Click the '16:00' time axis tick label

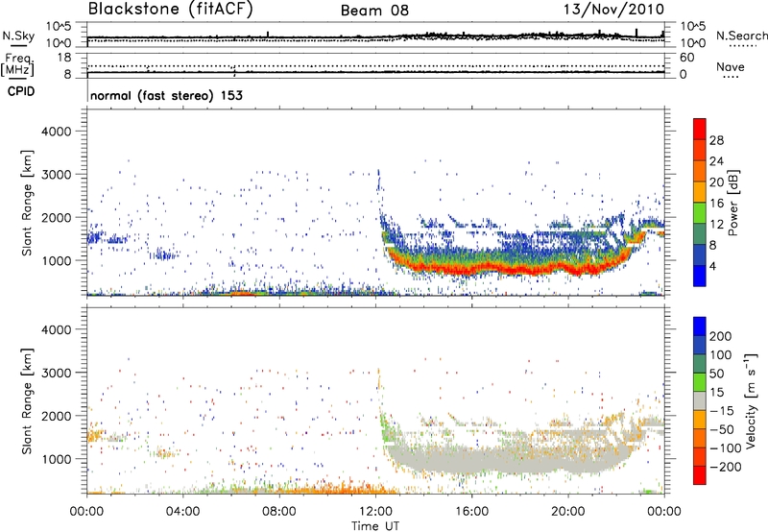(x=471, y=512)
